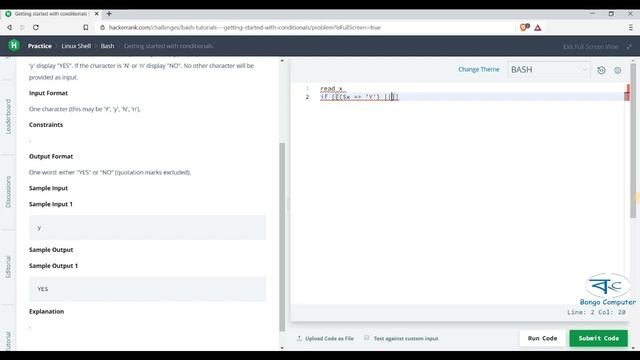Click the 'read x' code line
Screen dimensions: 640x360
click(x=331, y=89)
